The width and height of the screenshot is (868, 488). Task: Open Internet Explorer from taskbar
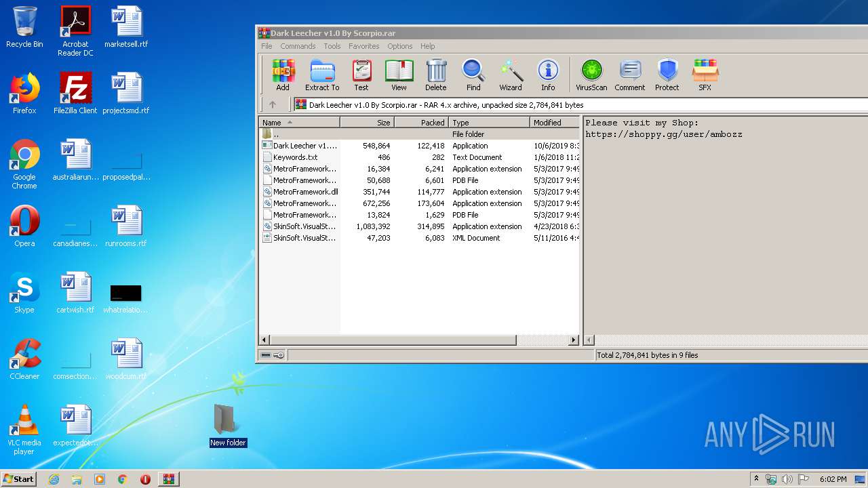54,479
